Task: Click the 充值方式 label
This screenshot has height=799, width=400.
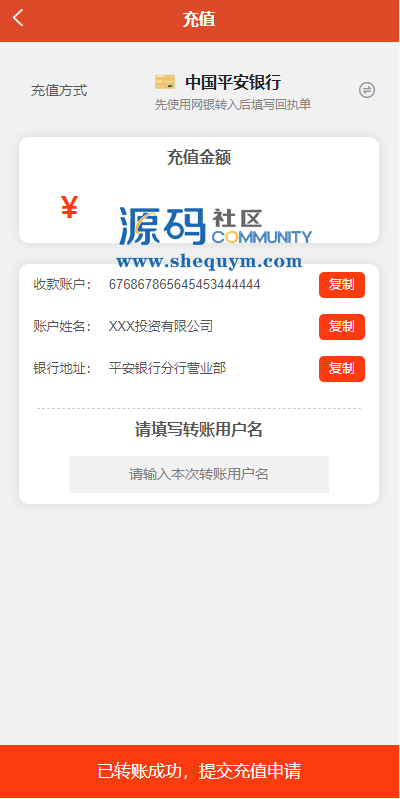Action: (59, 91)
